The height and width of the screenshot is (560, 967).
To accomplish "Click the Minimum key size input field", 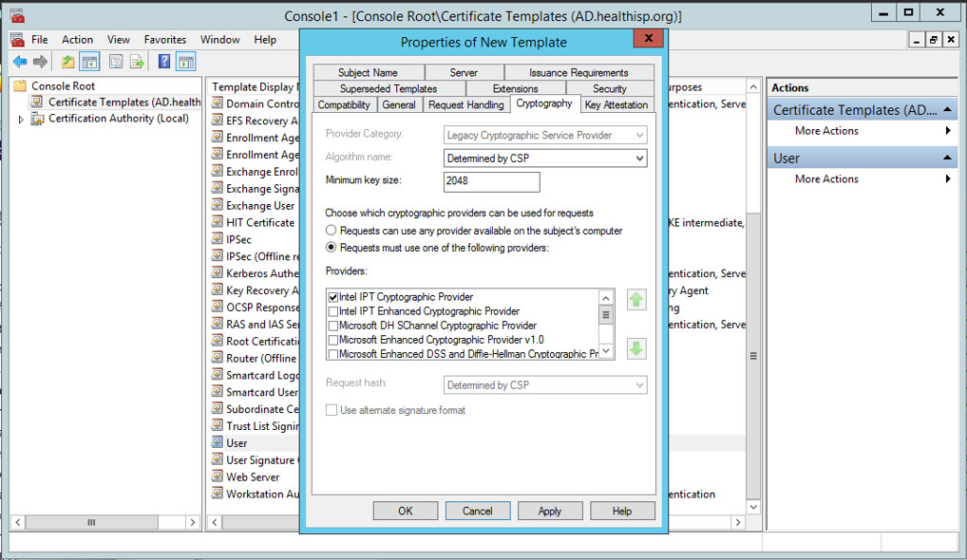I will tap(491, 181).
